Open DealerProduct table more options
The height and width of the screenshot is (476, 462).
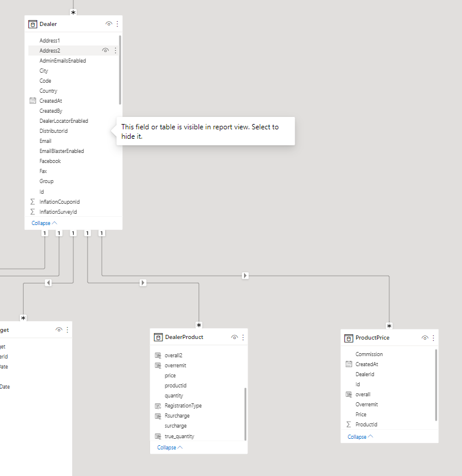pyautogui.click(x=243, y=337)
